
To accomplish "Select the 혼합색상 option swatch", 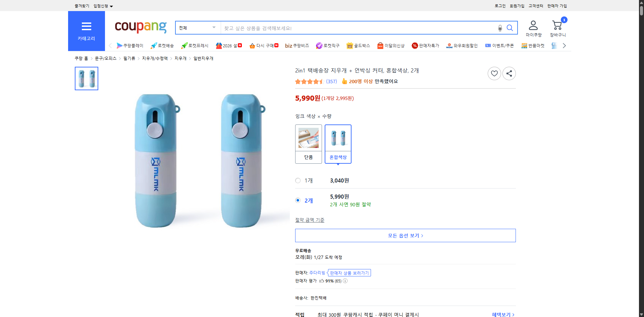I will 338,144.
